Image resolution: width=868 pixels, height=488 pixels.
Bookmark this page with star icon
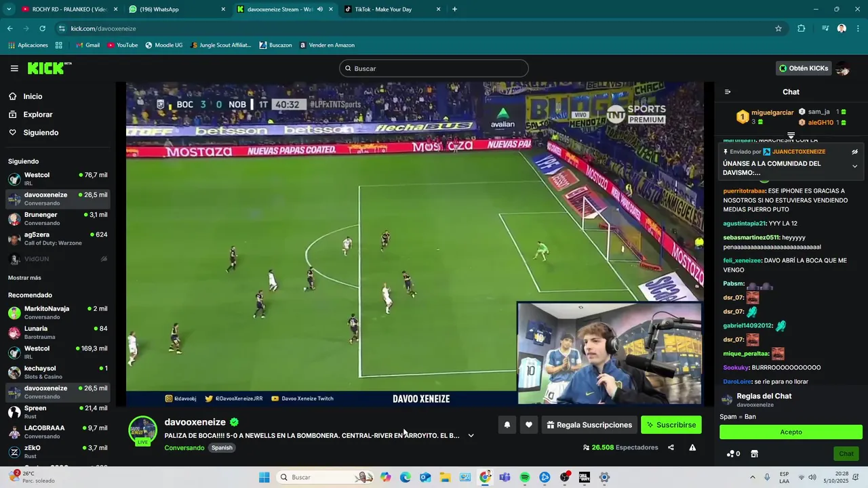(x=778, y=28)
